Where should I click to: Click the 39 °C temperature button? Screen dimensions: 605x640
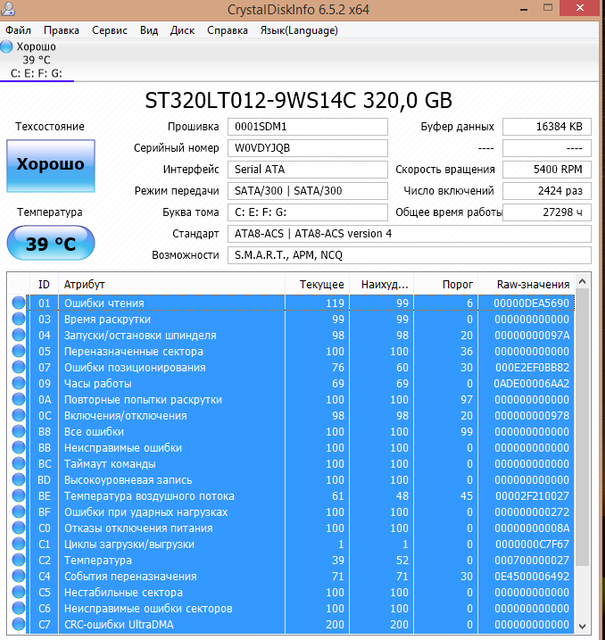51,243
